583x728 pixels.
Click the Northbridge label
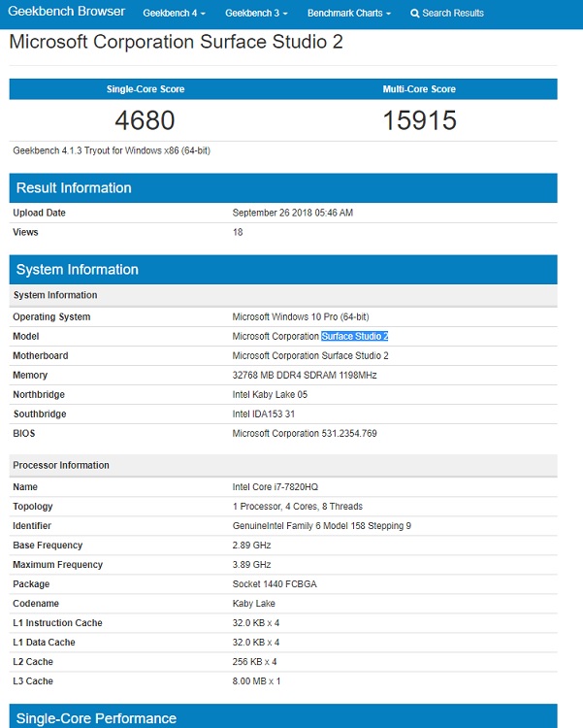pyautogui.click(x=39, y=395)
